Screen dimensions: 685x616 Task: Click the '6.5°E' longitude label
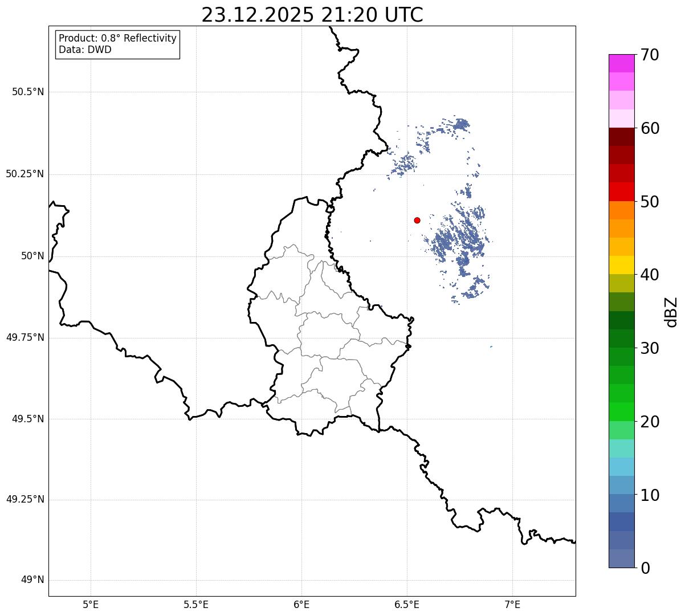click(407, 604)
